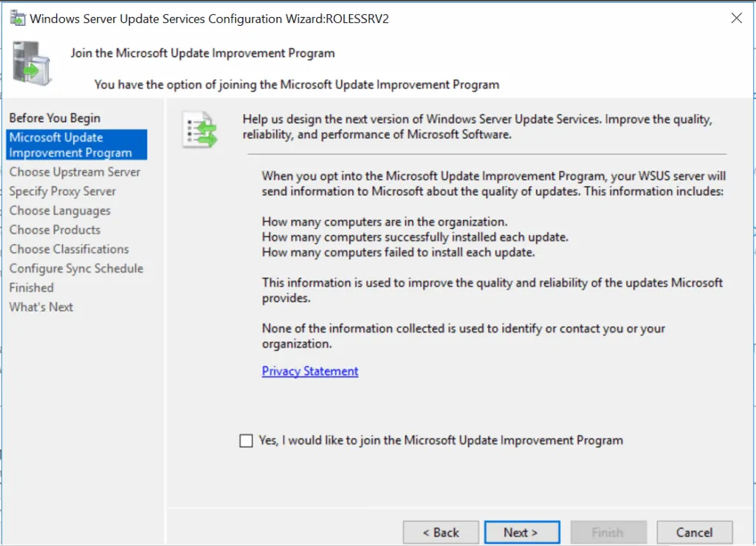Cancel the configuration wizard
The width and height of the screenshot is (756, 546).
pos(693,532)
